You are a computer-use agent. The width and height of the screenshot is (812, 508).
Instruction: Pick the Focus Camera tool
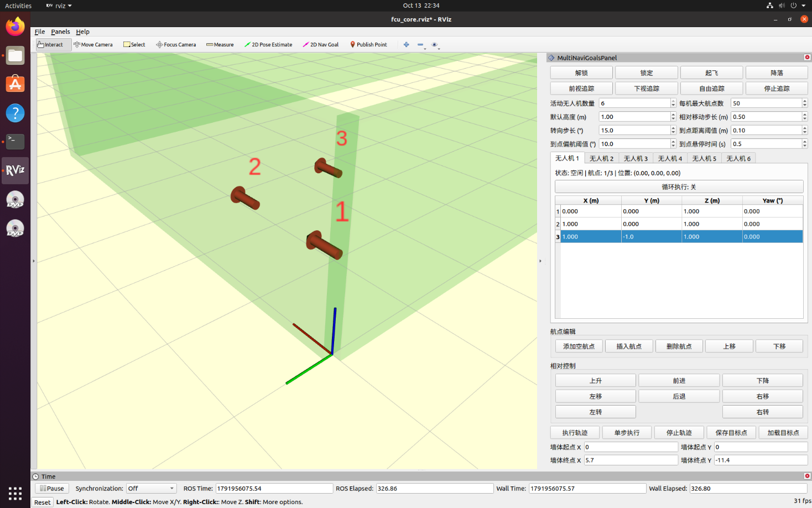coord(176,45)
